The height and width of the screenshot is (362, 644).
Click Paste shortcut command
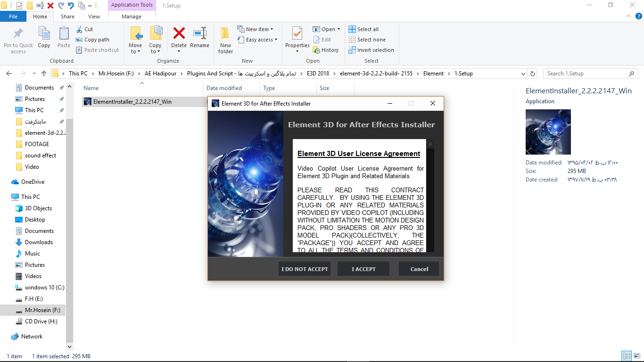pyautogui.click(x=97, y=50)
